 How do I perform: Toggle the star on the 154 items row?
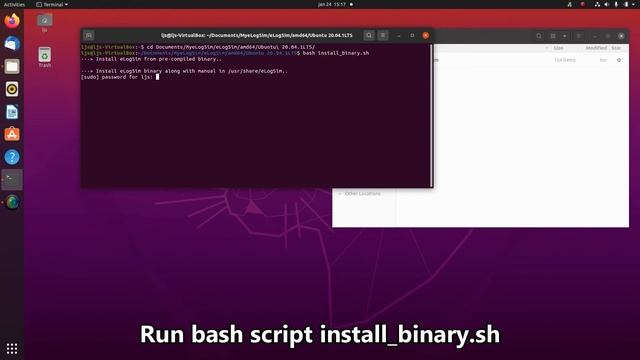pyautogui.click(x=619, y=60)
